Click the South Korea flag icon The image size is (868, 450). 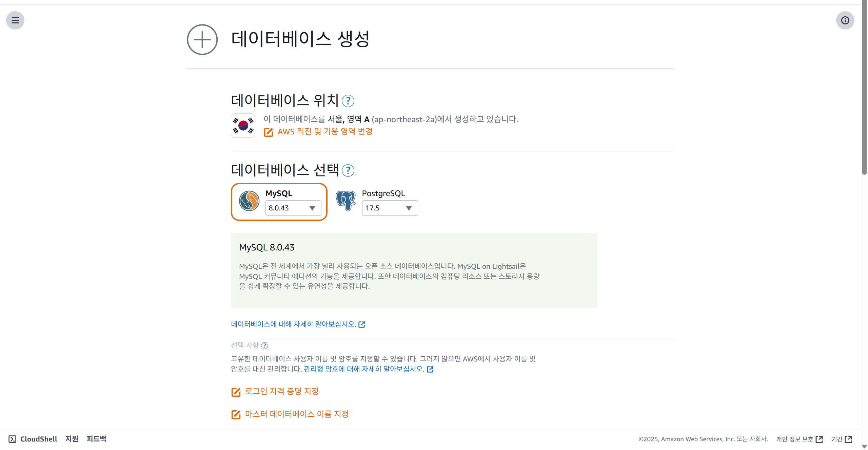(243, 126)
